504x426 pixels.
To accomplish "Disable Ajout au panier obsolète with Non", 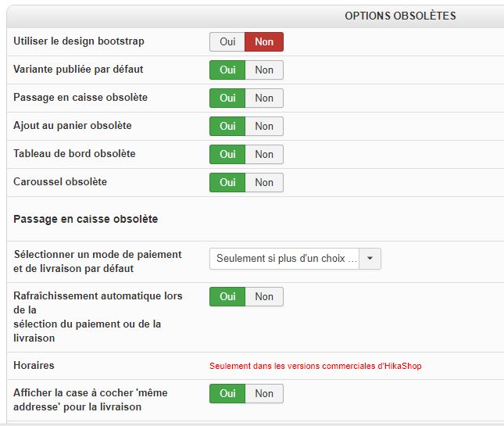I will click(264, 126).
